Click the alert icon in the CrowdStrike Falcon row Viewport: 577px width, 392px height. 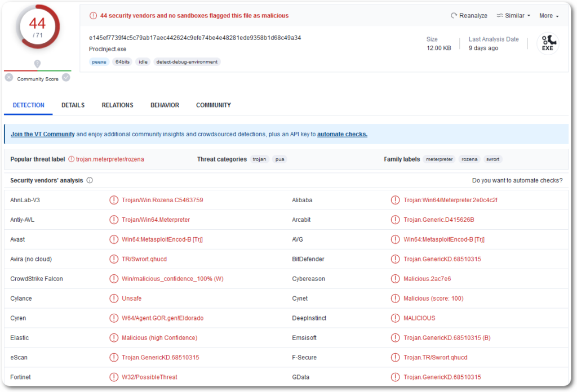pos(114,279)
